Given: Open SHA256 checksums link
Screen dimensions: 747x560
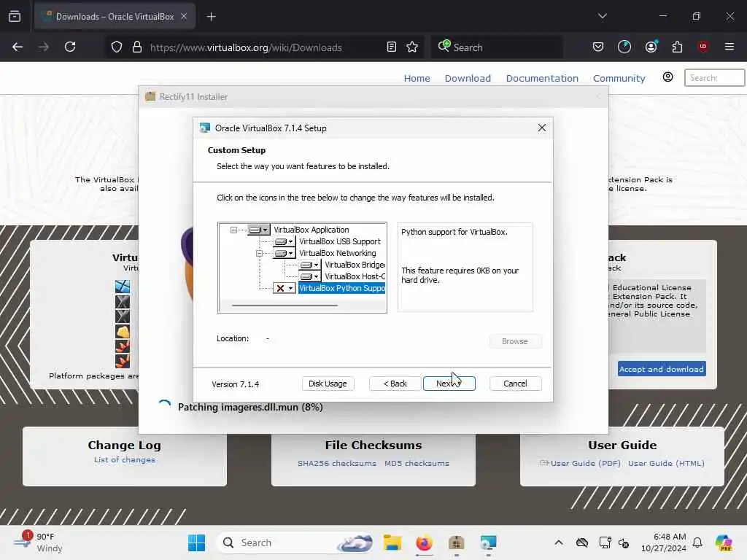Looking at the screenshot, I should click(337, 463).
